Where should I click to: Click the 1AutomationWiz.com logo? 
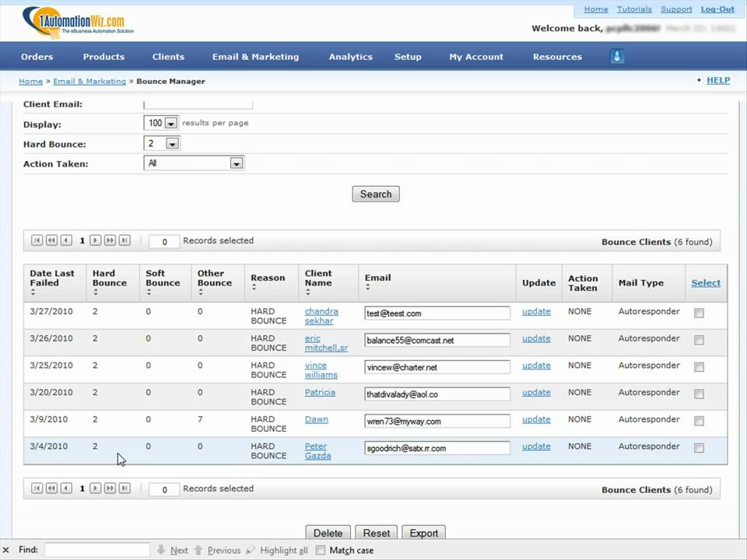click(x=78, y=23)
